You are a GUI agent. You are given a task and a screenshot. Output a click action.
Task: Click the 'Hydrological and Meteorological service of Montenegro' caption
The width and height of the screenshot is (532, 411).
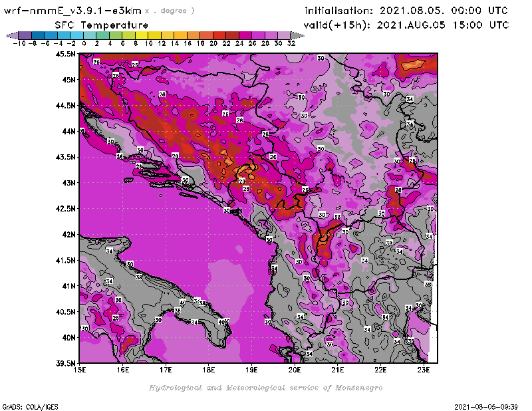point(265,388)
